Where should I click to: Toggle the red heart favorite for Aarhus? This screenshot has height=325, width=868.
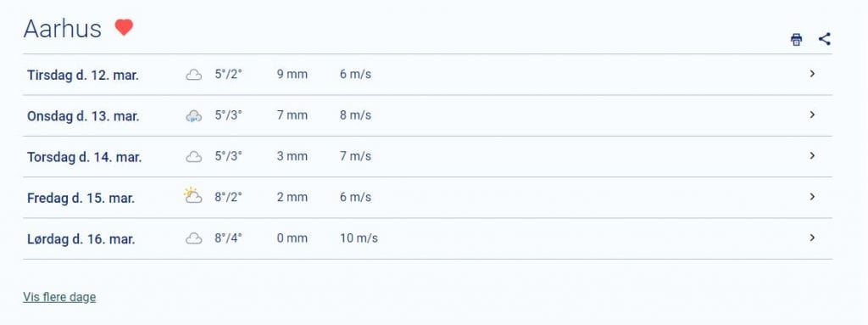coord(124,27)
